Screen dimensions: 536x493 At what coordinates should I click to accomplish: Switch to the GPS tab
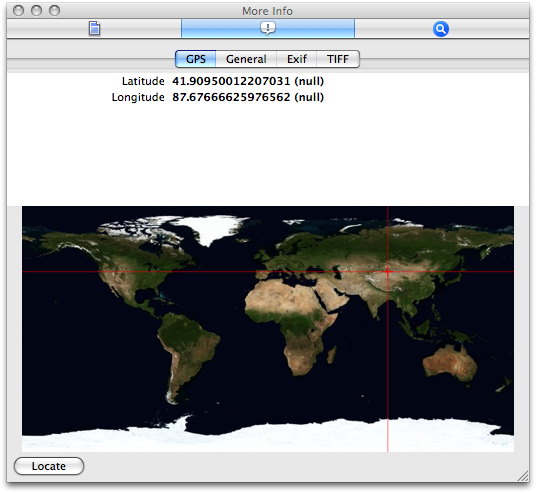[196, 59]
